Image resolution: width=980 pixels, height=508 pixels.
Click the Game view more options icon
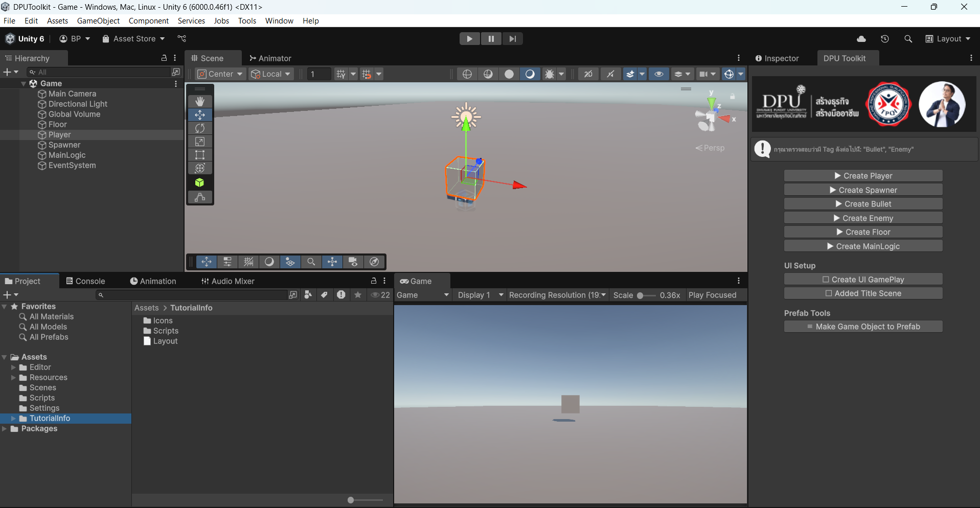coord(739,281)
